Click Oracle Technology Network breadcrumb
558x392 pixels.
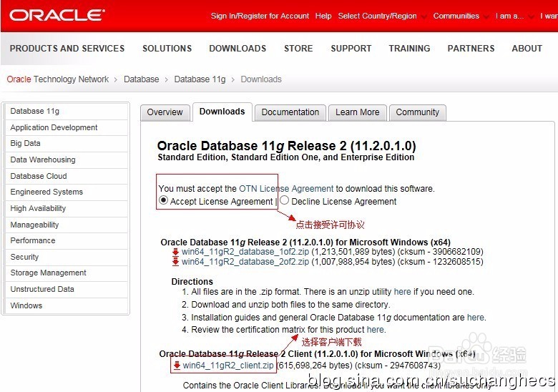coord(58,79)
